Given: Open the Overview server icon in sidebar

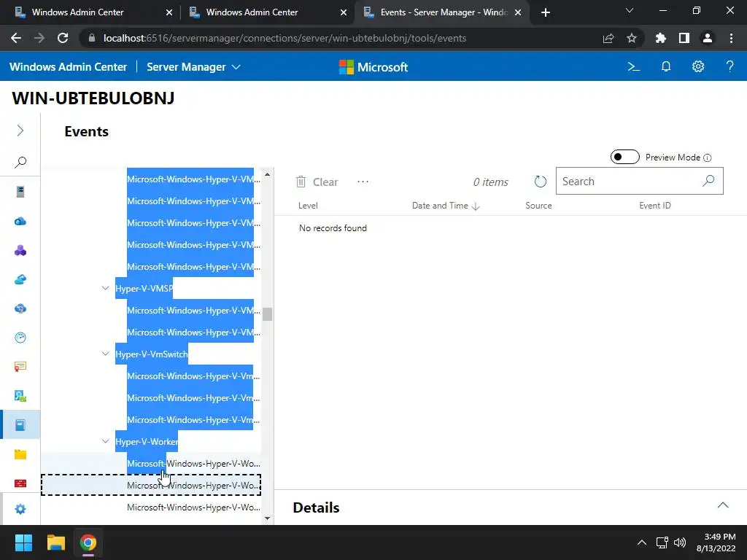Looking at the screenshot, I should point(20,192).
